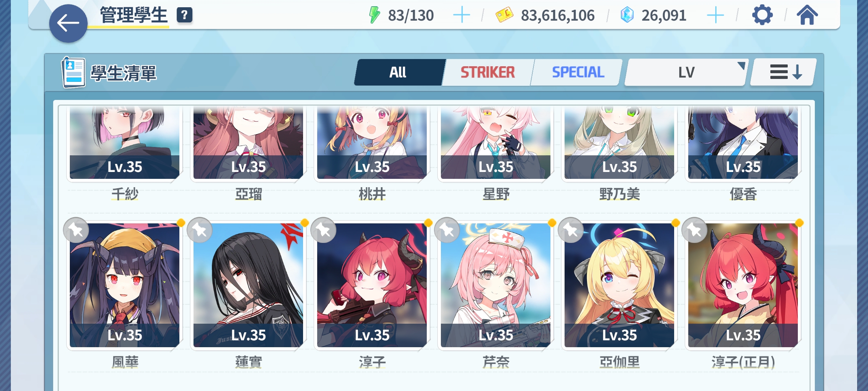The image size is (868, 391).
Task: Open student 亞伽里 portrait
Action: 619,285
